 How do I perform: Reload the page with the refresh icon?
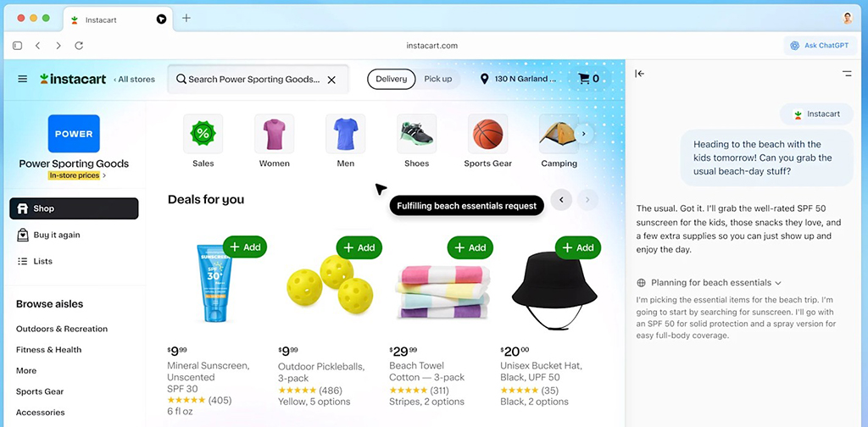[79, 46]
